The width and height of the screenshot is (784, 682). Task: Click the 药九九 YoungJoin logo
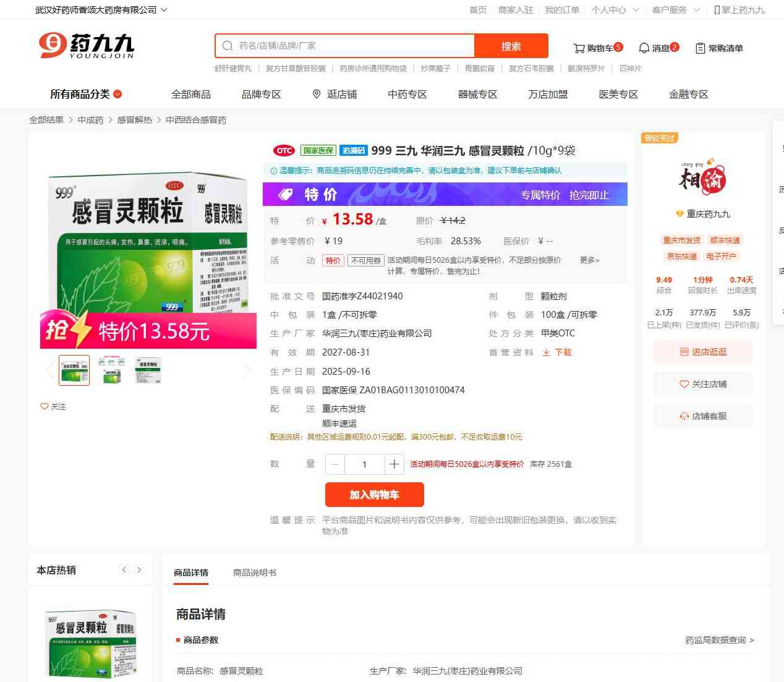tap(86, 46)
